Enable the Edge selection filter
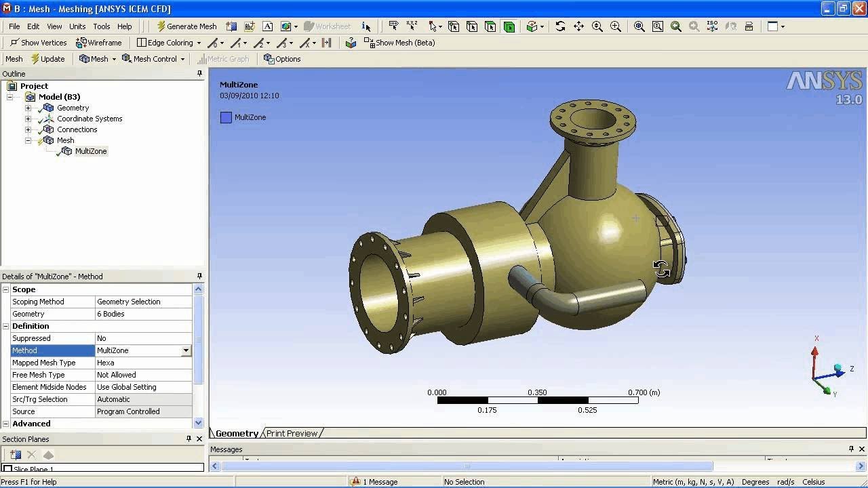 [x=472, y=26]
